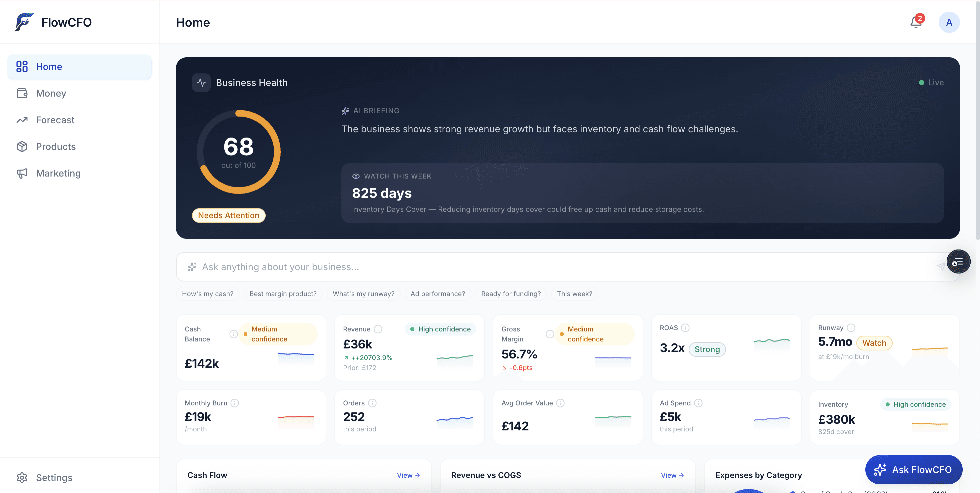
Task: Click the Money wallet icon
Action: (x=22, y=93)
